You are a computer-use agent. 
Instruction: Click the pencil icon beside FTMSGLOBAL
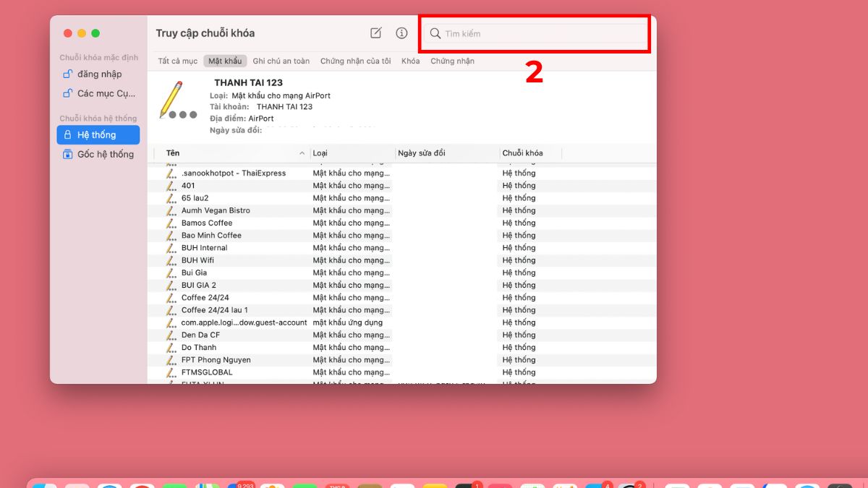coord(171,372)
